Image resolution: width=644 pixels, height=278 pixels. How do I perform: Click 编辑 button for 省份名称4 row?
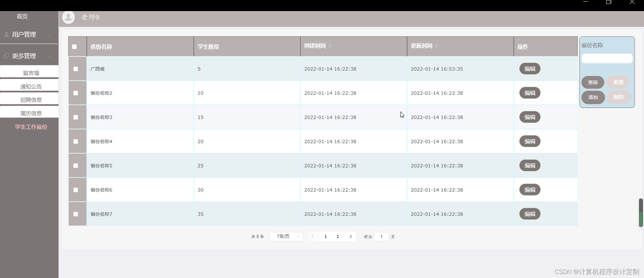(530, 141)
